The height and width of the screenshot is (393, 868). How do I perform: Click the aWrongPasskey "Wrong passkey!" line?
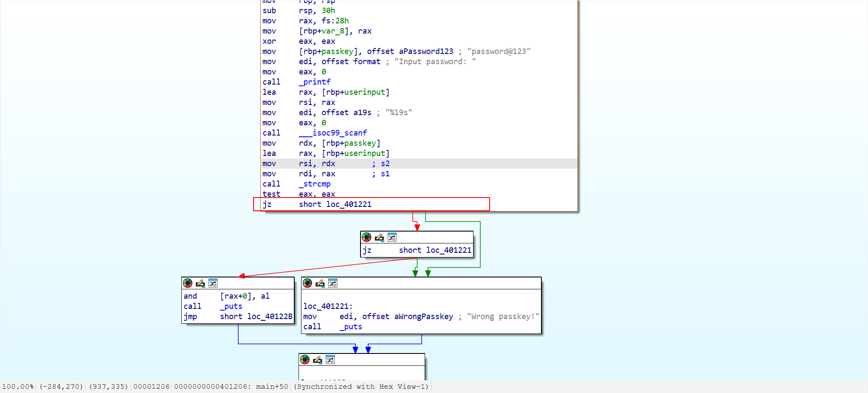pos(421,317)
